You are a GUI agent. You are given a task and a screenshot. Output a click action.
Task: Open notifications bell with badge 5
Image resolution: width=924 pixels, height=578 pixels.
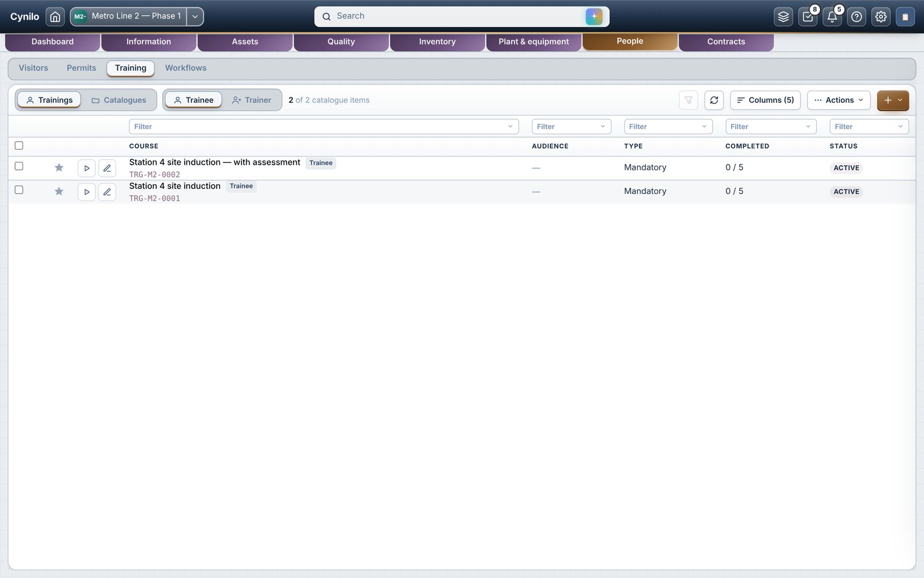[832, 17]
